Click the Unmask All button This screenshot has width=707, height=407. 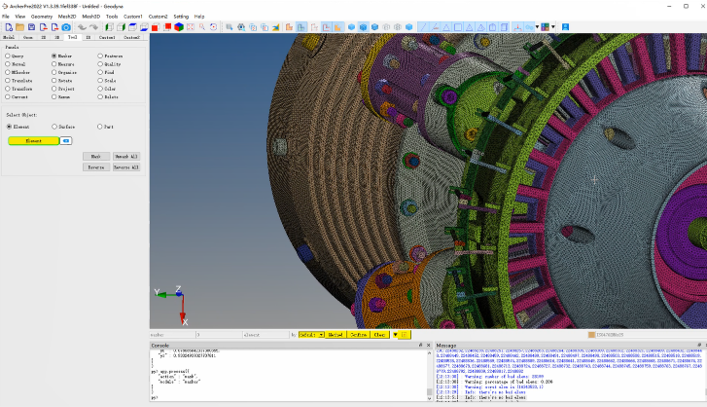[x=126, y=157]
